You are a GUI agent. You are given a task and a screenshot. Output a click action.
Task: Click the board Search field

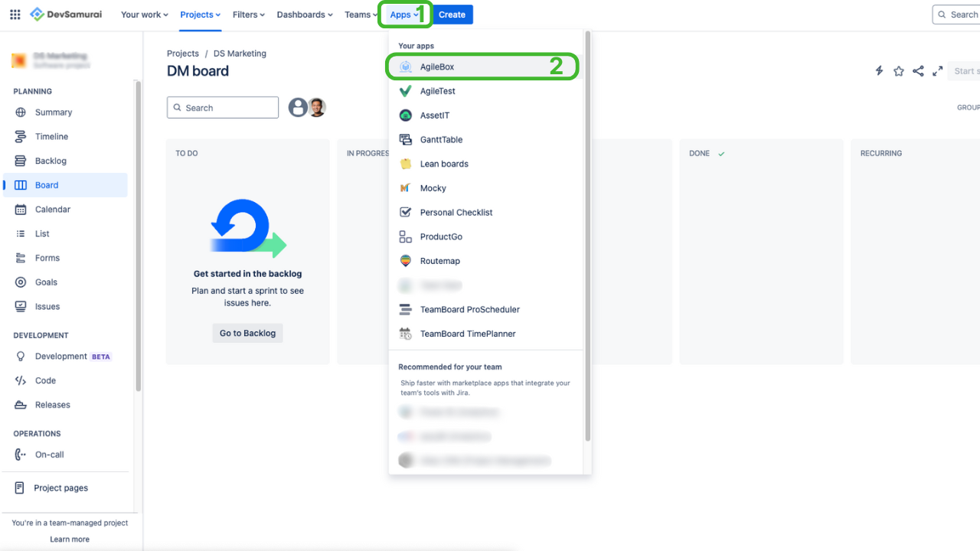point(223,107)
